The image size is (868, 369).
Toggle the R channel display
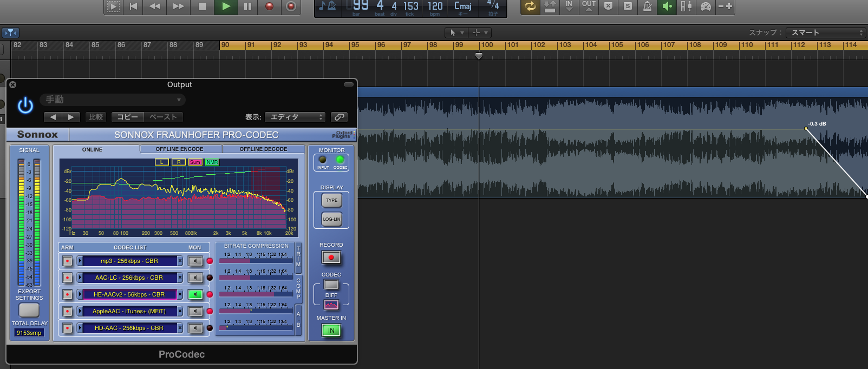coord(178,162)
